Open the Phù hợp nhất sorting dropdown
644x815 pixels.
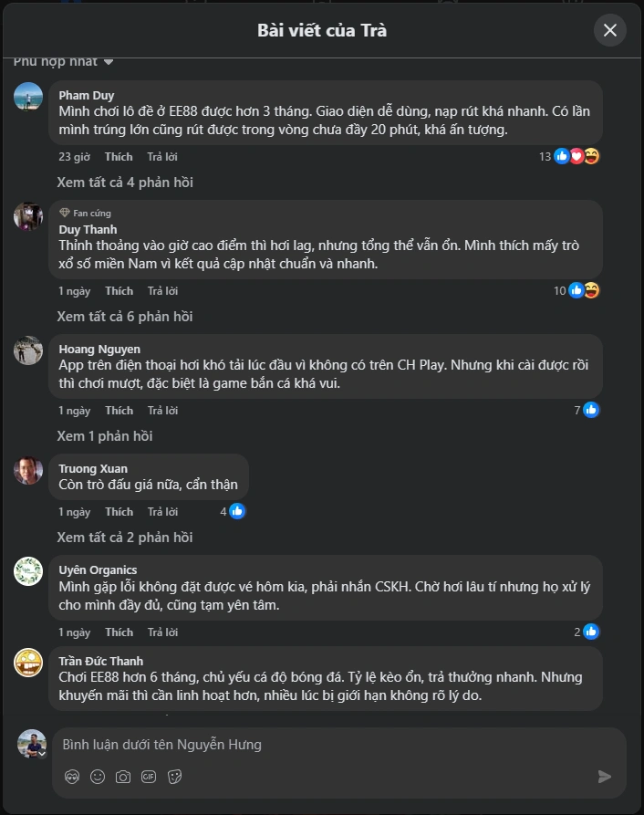point(63,62)
